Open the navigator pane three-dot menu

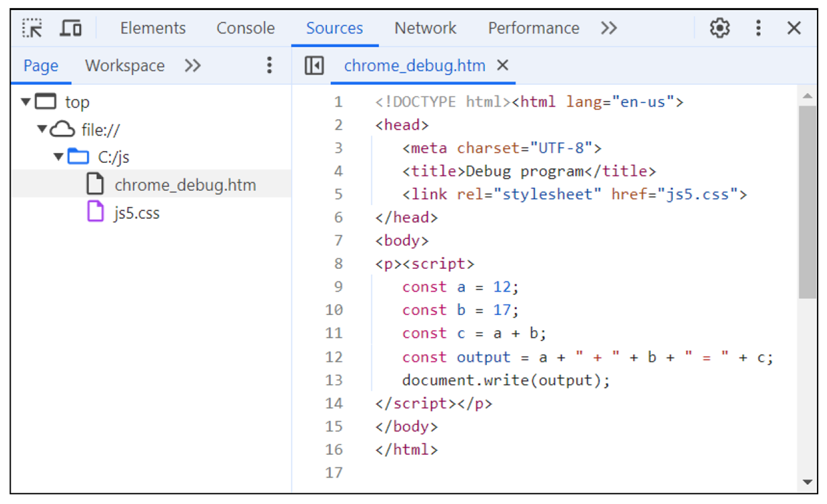pos(269,65)
